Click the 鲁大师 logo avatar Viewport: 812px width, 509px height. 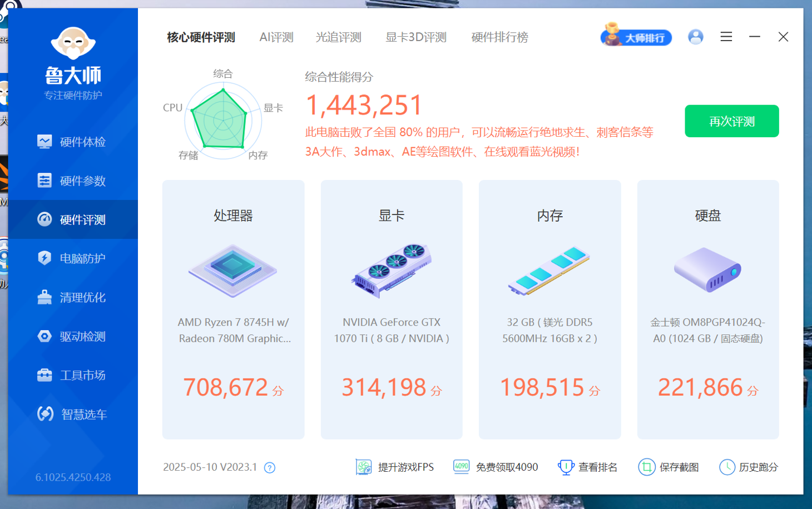(73, 43)
